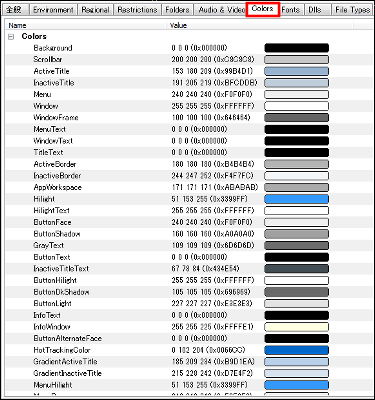Select the HilightText row name
The height and width of the screenshot is (400, 375).
point(51,211)
